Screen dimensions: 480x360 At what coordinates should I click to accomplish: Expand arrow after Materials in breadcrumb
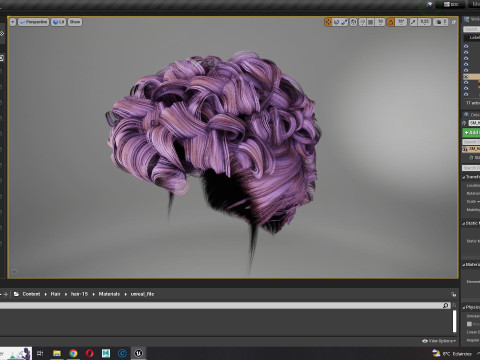click(125, 294)
